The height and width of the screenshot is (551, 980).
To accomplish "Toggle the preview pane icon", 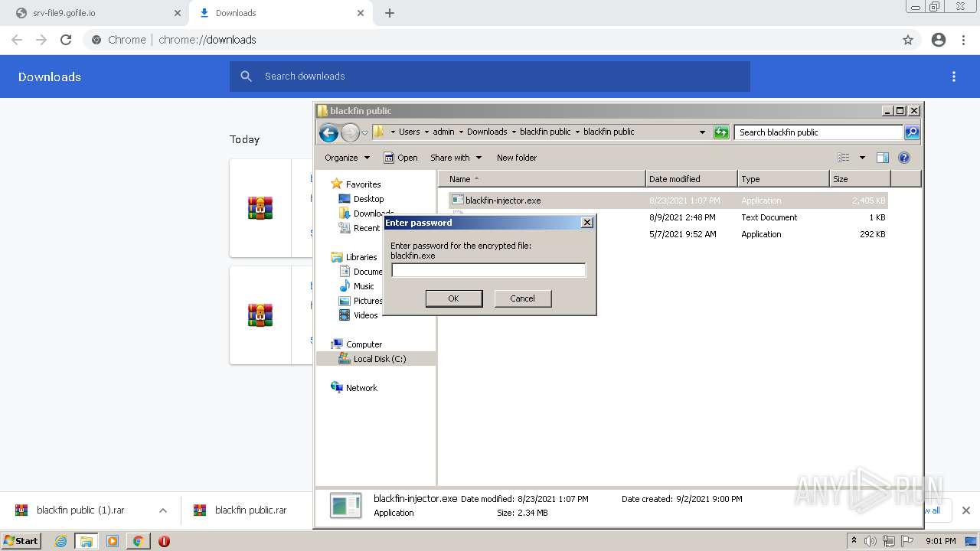I will click(x=883, y=158).
